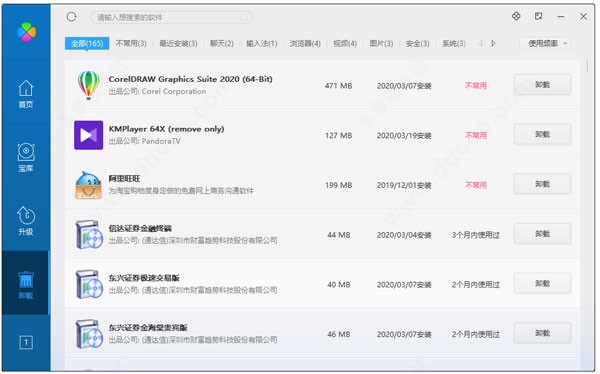600x374 pixels.
Task: Open the 宝库 software library in sidebar
Action: click(26, 157)
